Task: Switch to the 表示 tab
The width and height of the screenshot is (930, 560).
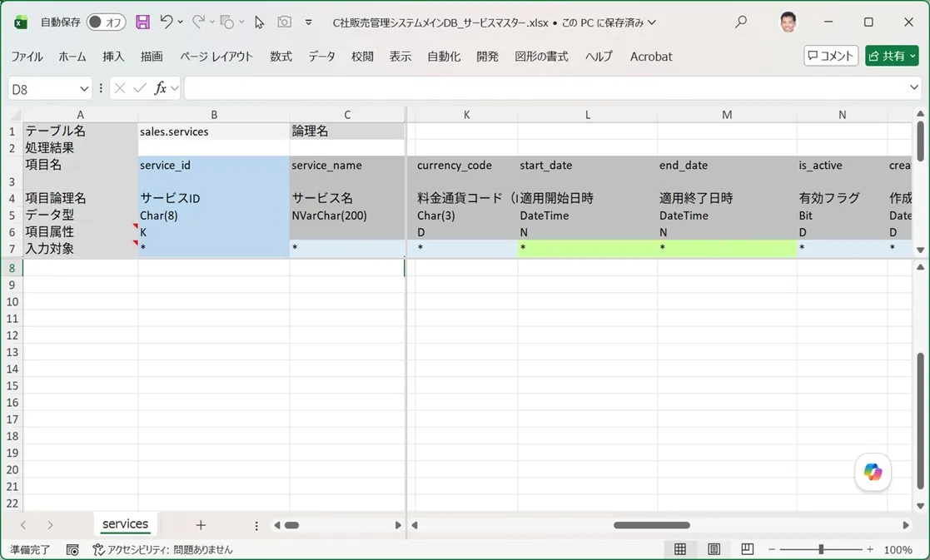Action: coord(400,57)
